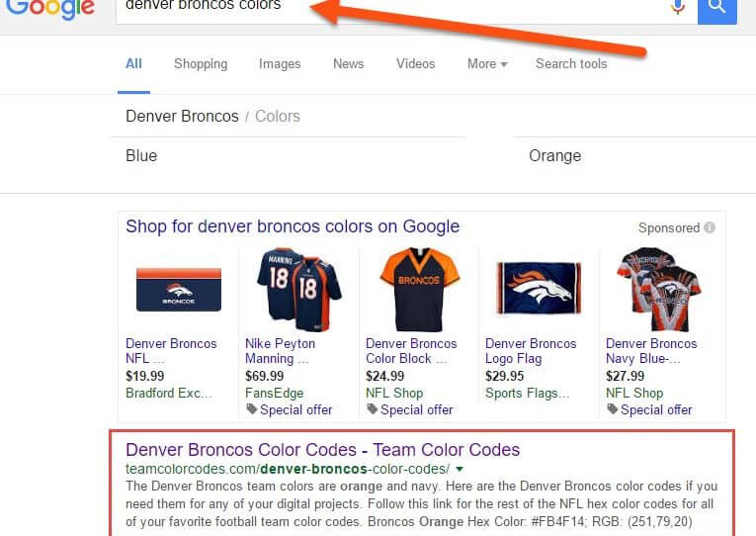Click the Sponsored info icon
756x536 pixels.
click(710, 227)
